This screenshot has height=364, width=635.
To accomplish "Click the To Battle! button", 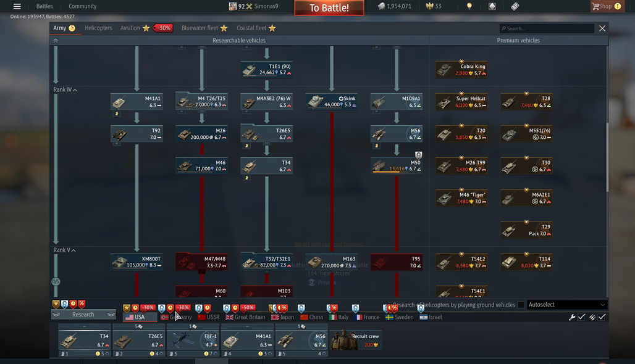I will [x=329, y=7].
